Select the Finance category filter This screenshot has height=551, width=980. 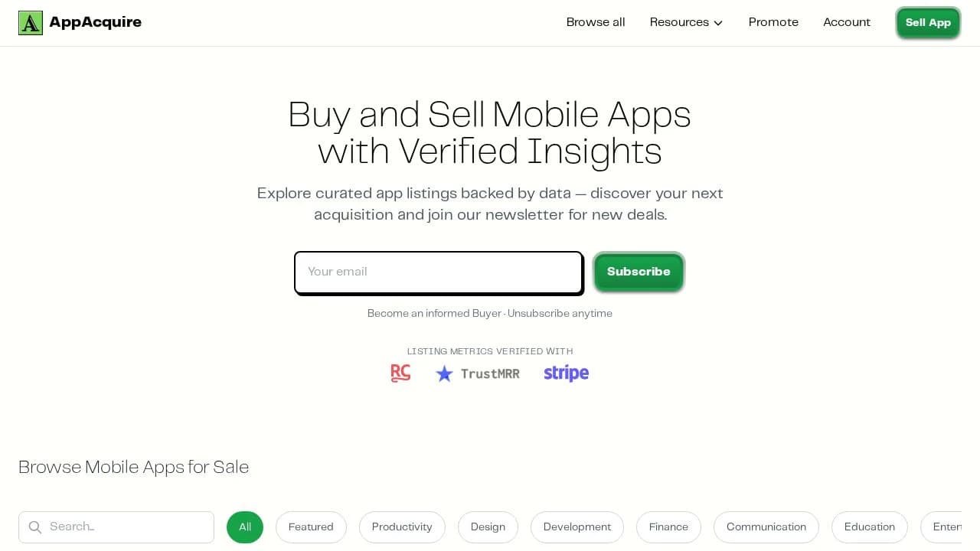(x=668, y=527)
